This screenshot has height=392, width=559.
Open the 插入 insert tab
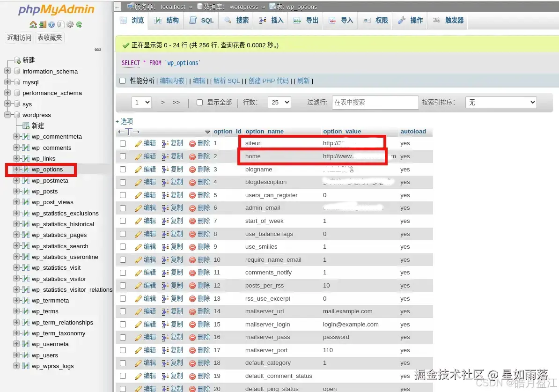[271, 20]
